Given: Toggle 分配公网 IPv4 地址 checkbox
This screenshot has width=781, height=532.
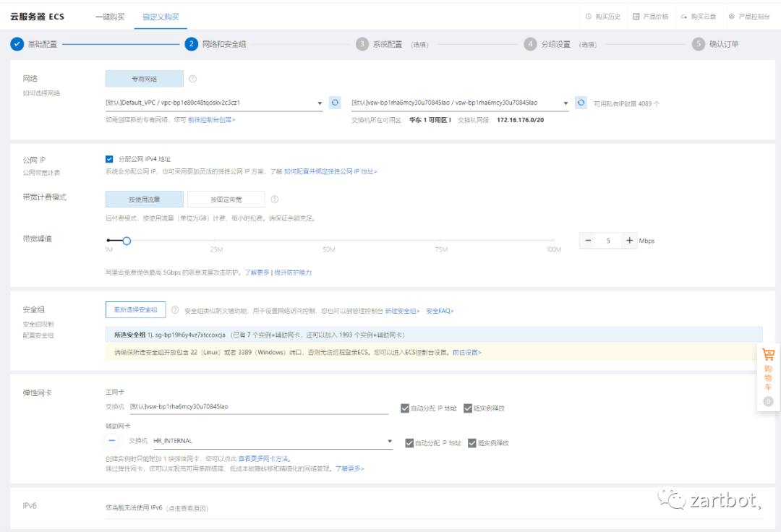Looking at the screenshot, I should click(109, 159).
